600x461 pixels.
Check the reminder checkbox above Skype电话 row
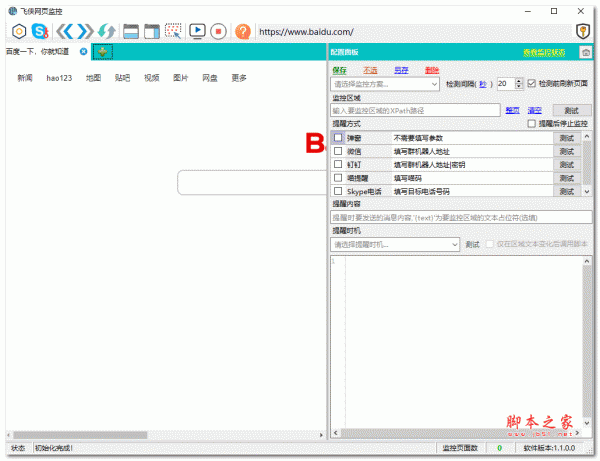(338, 178)
